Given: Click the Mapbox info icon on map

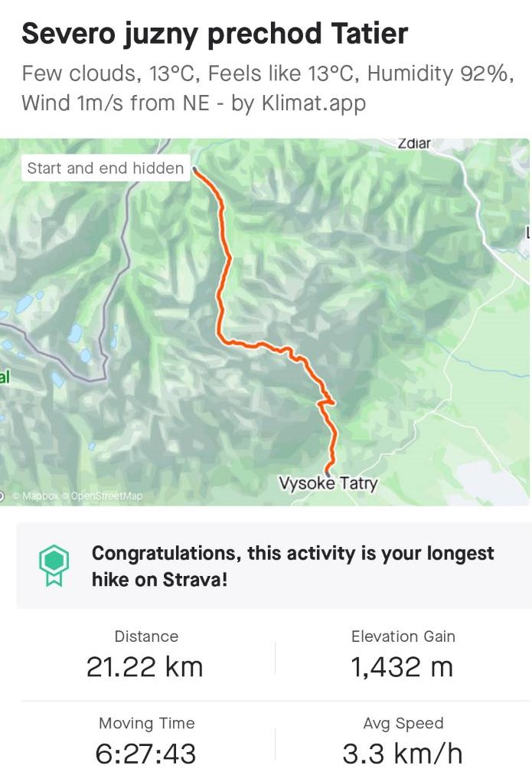Looking at the screenshot, I should [x=2, y=496].
